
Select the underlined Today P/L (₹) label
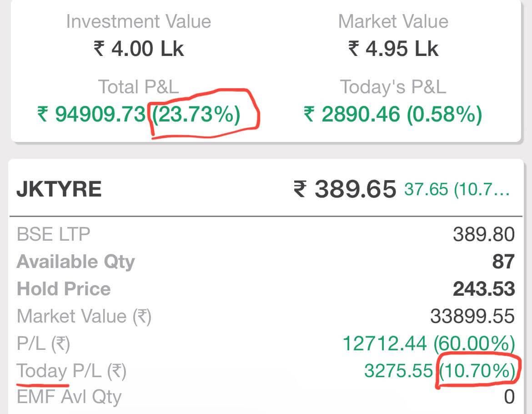point(71,371)
